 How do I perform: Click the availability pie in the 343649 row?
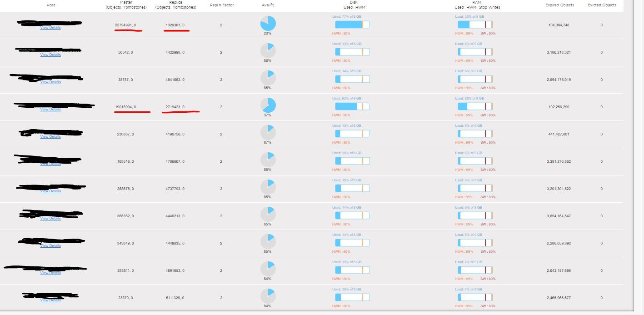[268, 241]
